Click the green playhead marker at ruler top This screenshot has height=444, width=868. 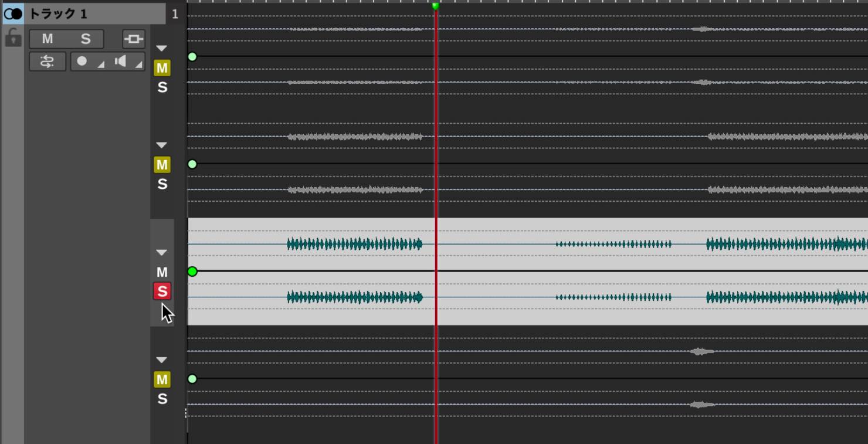coord(435,6)
